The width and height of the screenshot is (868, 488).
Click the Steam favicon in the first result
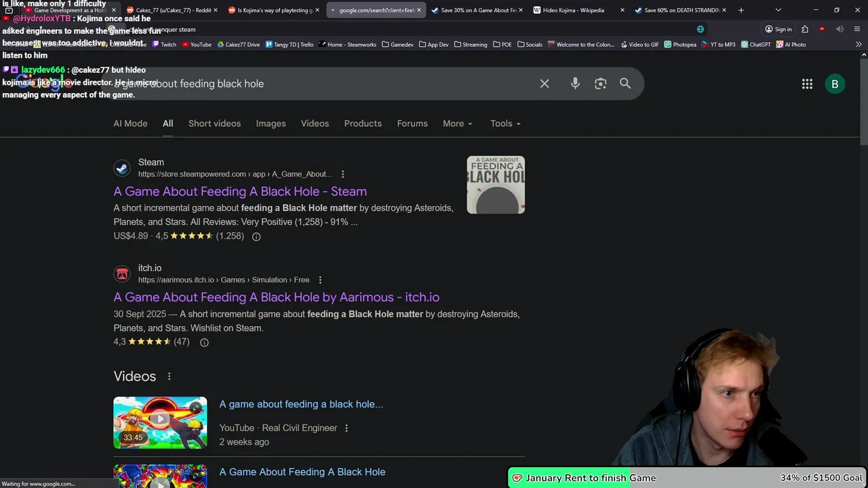tap(122, 168)
